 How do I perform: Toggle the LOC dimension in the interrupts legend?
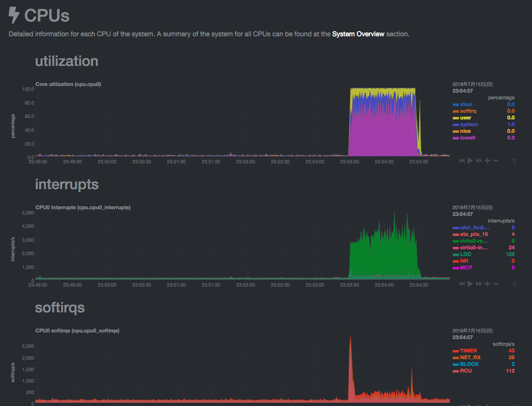click(466, 254)
